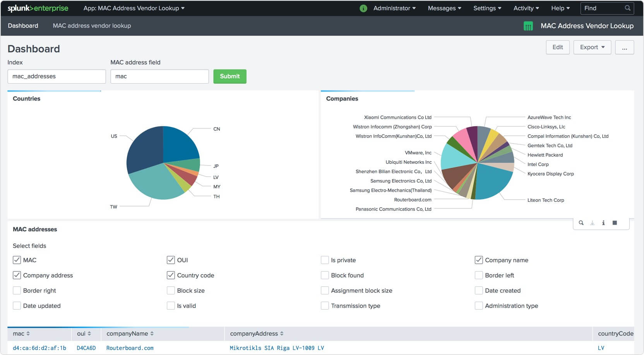
Task: Click inside the Index input field
Action: (x=57, y=76)
